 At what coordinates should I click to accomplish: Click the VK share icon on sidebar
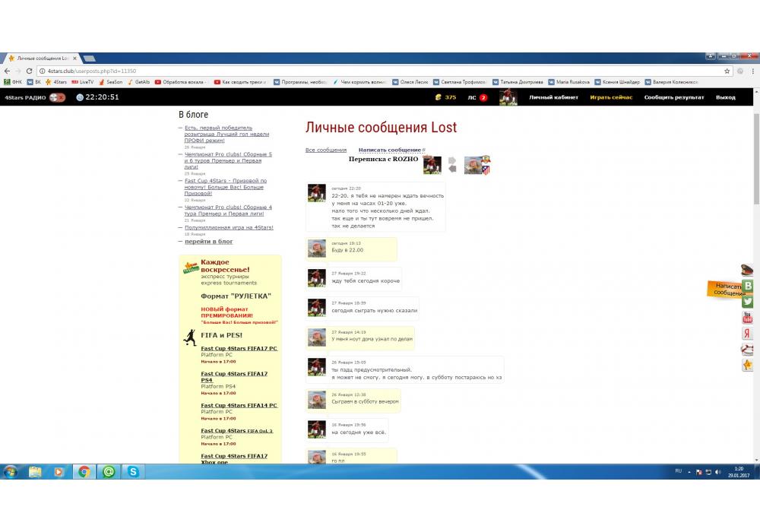(748, 287)
